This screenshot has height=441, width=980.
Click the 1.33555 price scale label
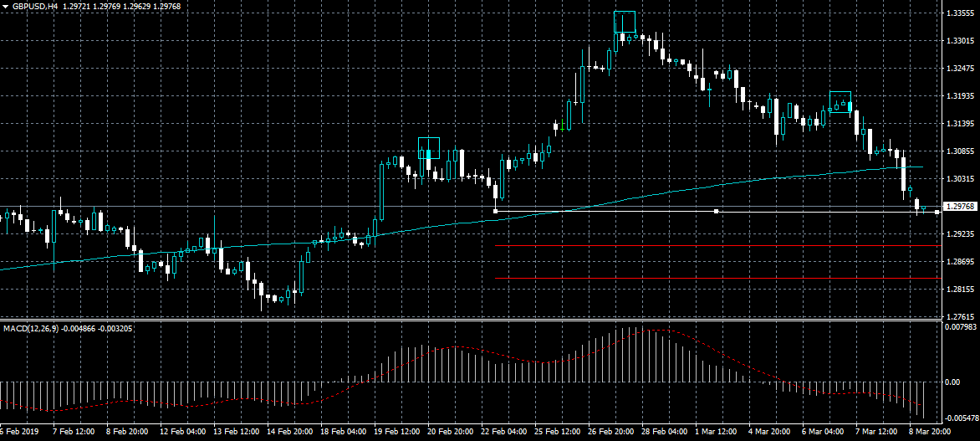960,13
